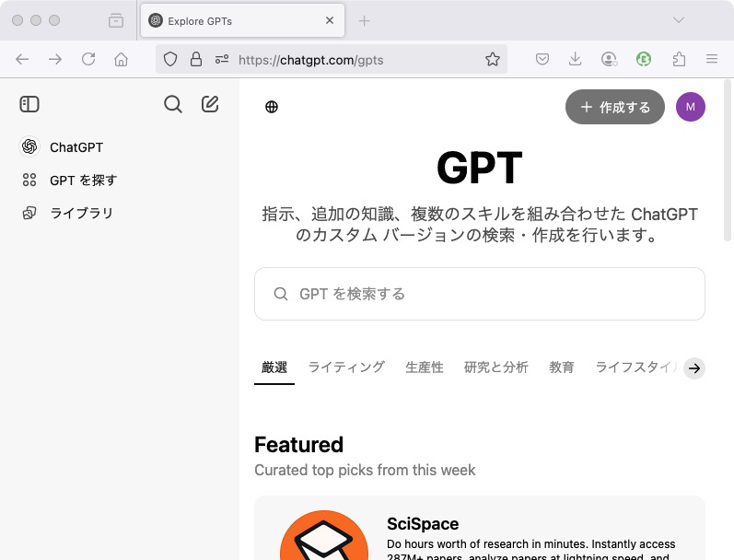This screenshot has height=560, width=734.
Task: Open the purple M profile avatar
Action: pyautogui.click(x=690, y=107)
